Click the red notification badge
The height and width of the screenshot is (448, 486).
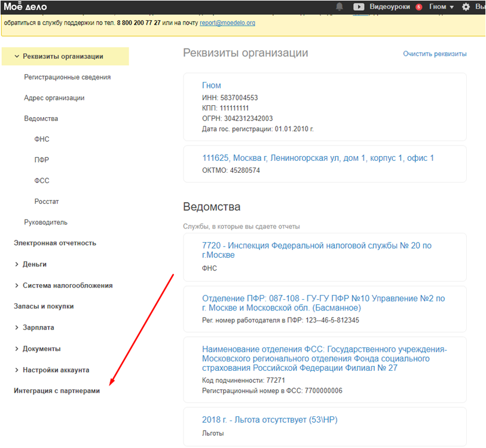418,7
